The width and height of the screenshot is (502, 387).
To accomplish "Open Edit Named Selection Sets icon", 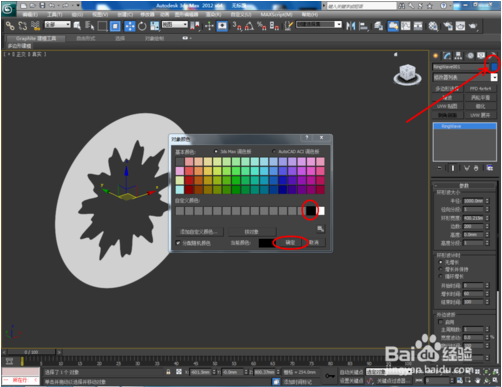I will 289,26.
